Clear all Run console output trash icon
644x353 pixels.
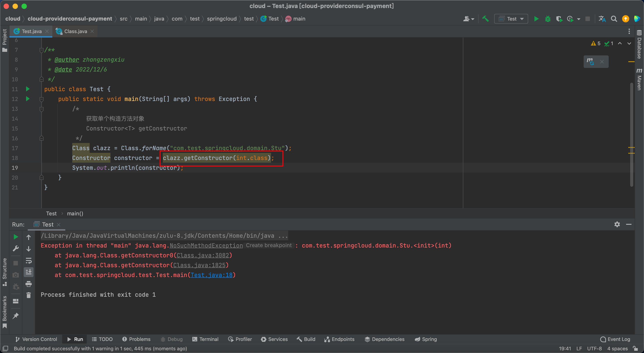click(28, 295)
